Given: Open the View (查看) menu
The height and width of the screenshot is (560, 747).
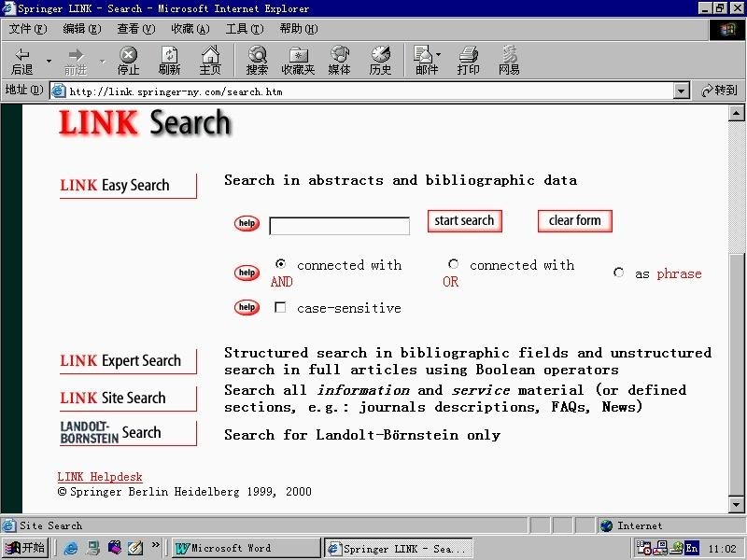Looking at the screenshot, I should pyautogui.click(x=136, y=29).
